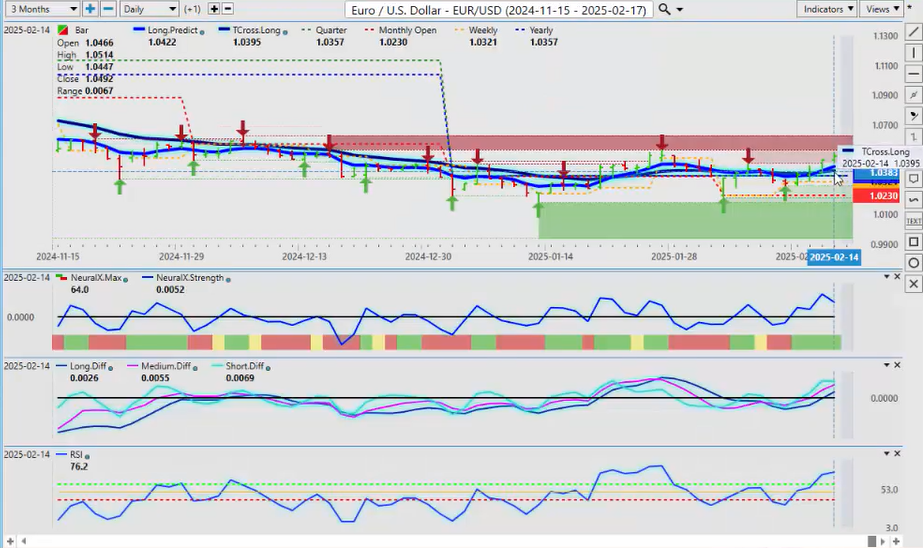Select the callout comment tool
The width and height of the screenshot is (923, 548).
[x=912, y=178]
